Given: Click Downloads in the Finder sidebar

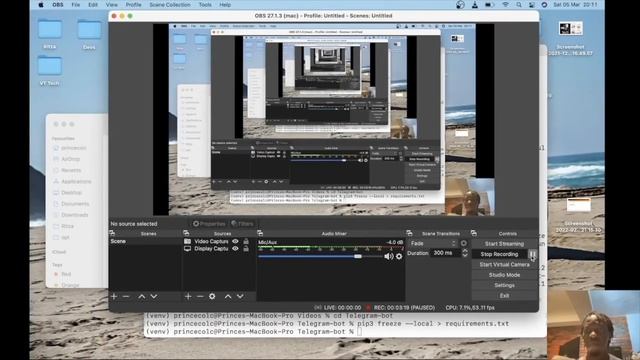Looking at the screenshot, I should (74, 215).
